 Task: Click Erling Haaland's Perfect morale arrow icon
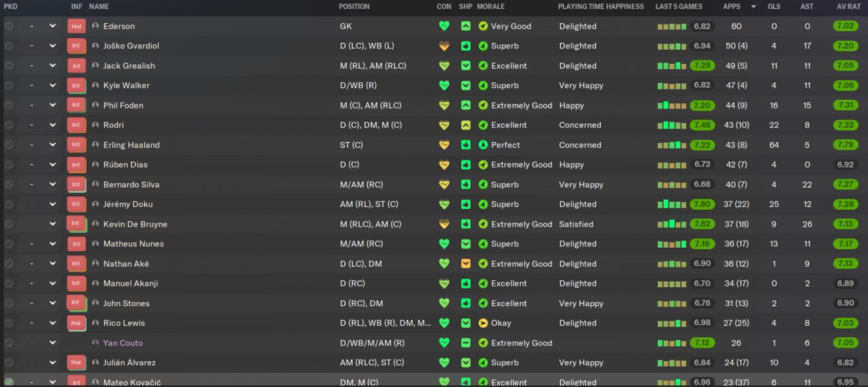click(483, 145)
